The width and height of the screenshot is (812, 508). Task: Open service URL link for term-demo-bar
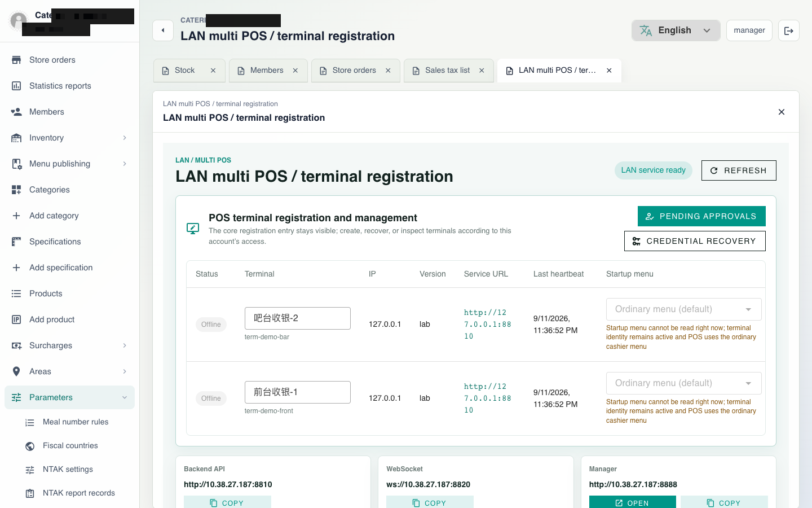pyautogui.click(x=488, y=324)
